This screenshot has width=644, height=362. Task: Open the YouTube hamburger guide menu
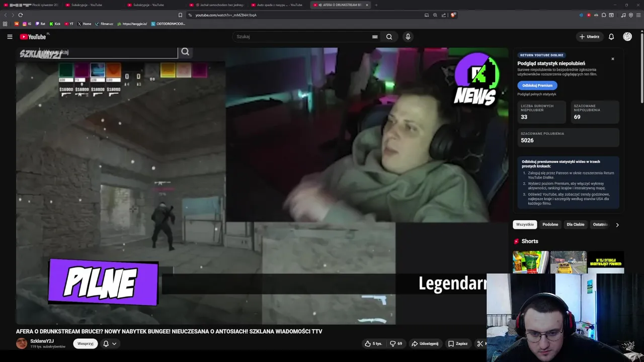point(10,37)
